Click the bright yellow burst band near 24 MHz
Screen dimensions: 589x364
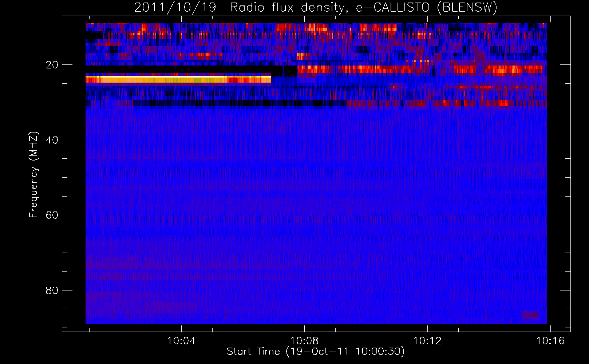point(178,79)
